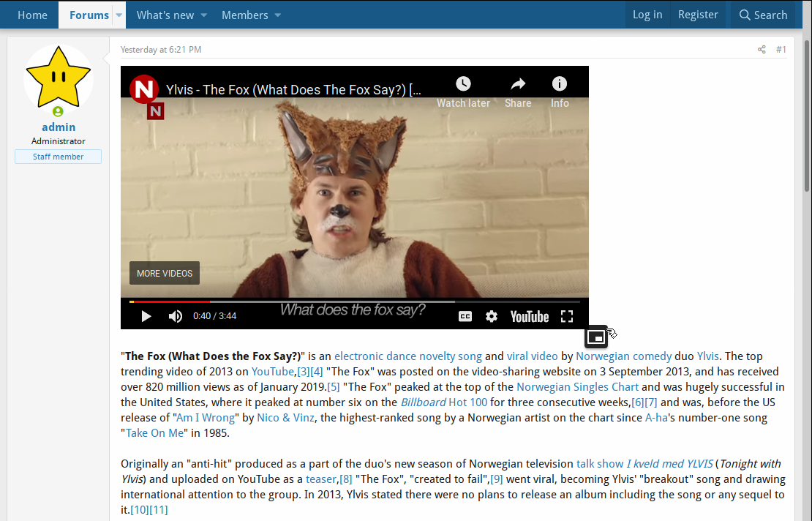812x521 pixels.
Task: Open the Search box
Action: 763,15
